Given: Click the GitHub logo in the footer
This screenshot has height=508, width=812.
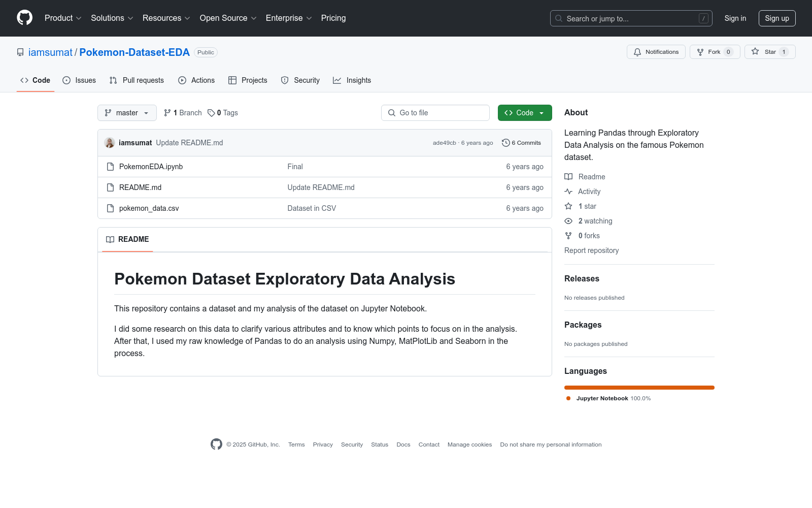Looking at the screenshot, I should point(216,444).
